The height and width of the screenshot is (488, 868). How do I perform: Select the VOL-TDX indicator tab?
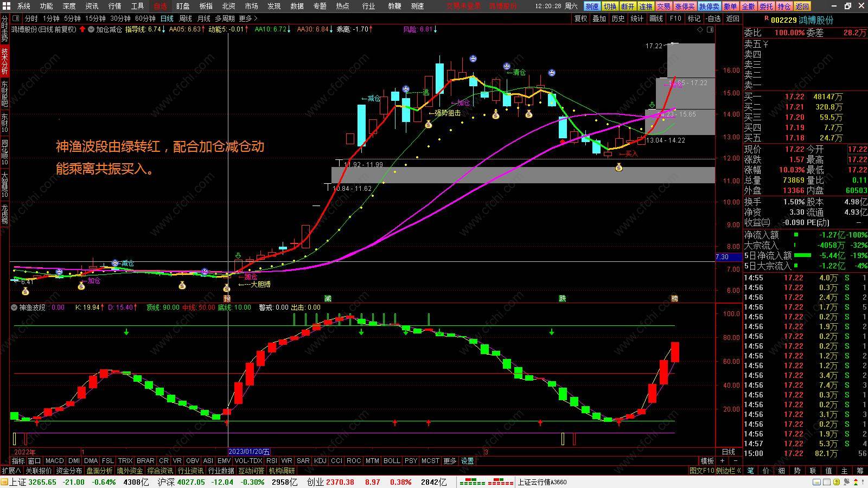(x=248, y=461)
